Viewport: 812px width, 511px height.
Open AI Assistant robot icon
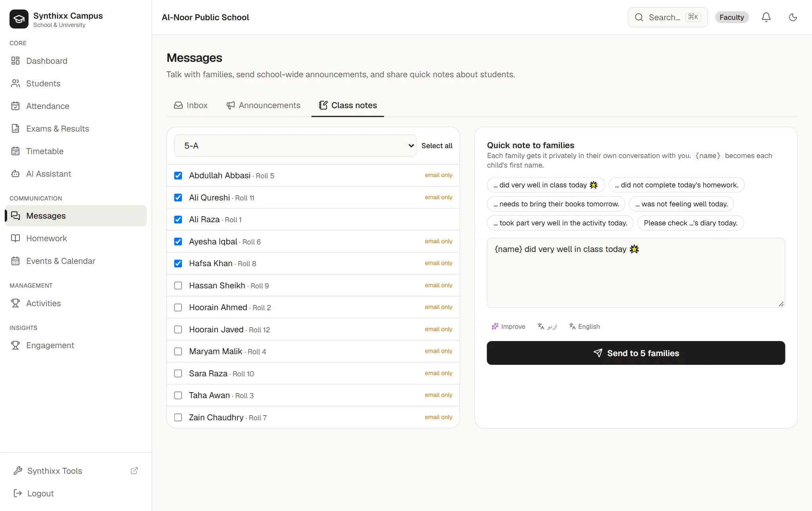(x=15, y=174)
